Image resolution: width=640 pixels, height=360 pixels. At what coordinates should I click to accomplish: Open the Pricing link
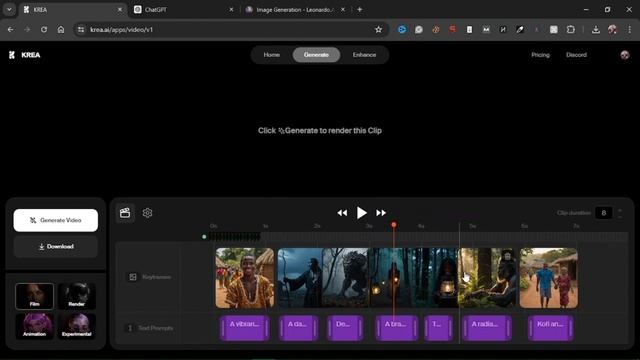(x=540, y=55)
